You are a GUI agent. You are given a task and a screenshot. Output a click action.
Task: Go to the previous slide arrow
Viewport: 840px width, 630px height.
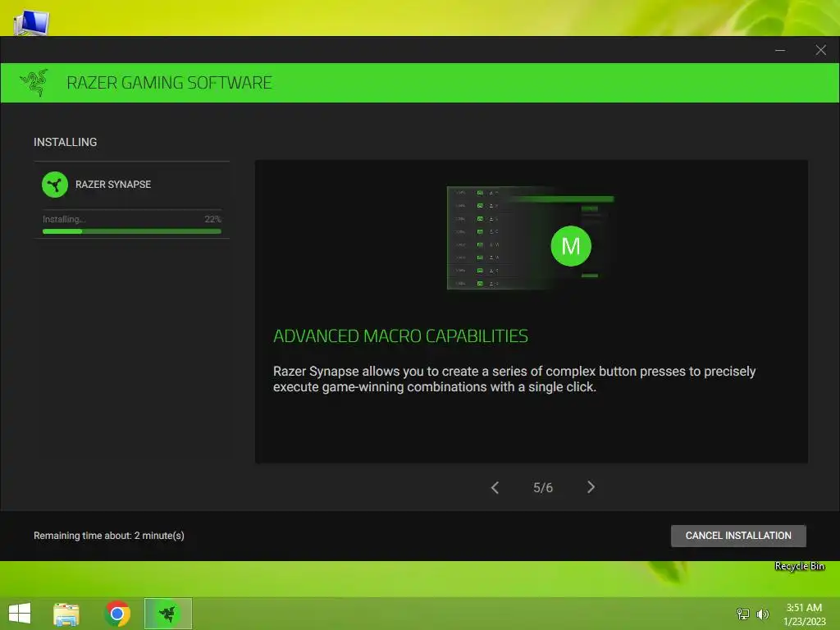coord(495,487)
